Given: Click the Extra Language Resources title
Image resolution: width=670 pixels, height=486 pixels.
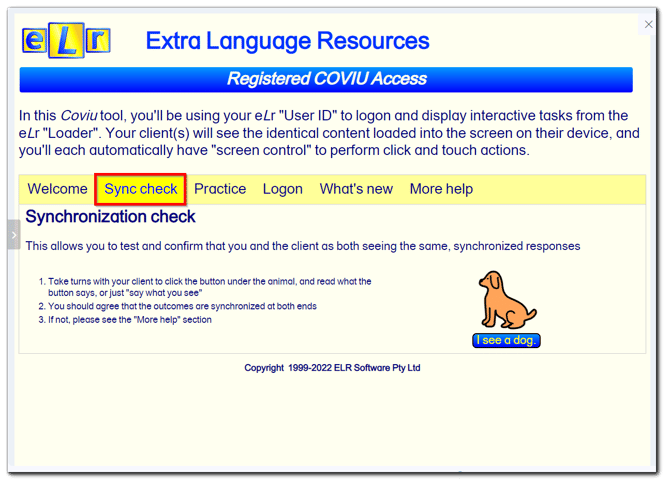Looking at the screenshot, I should point(287,41).
